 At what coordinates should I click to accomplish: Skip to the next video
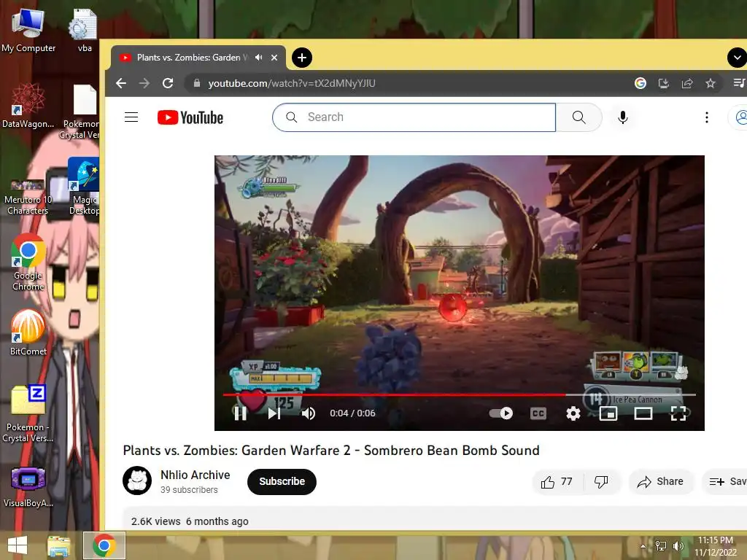click(x=274, y=413)
